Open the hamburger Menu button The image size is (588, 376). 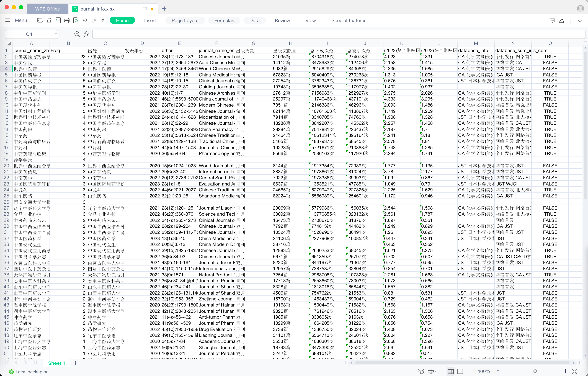[x=8, y=20]
